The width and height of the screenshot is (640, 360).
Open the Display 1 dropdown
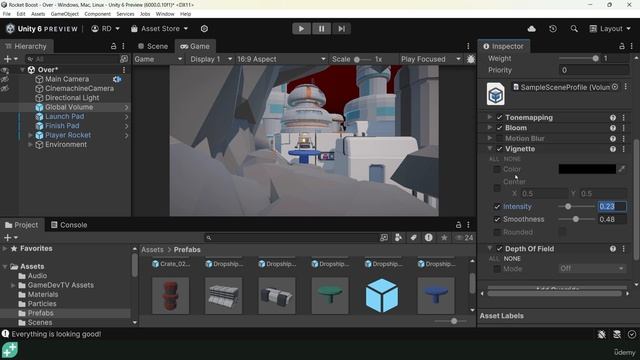tap(211, 59)
